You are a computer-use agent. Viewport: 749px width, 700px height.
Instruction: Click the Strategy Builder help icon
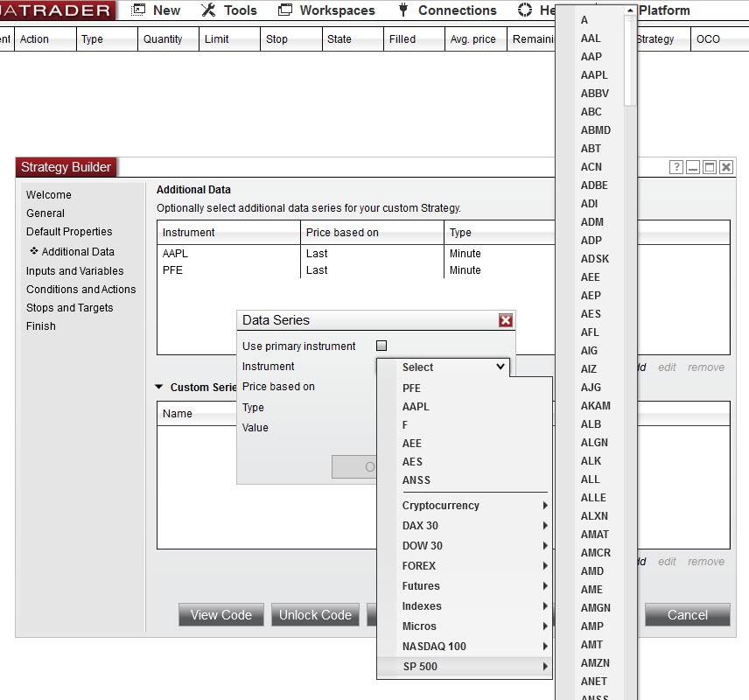(x=675, y=167)
